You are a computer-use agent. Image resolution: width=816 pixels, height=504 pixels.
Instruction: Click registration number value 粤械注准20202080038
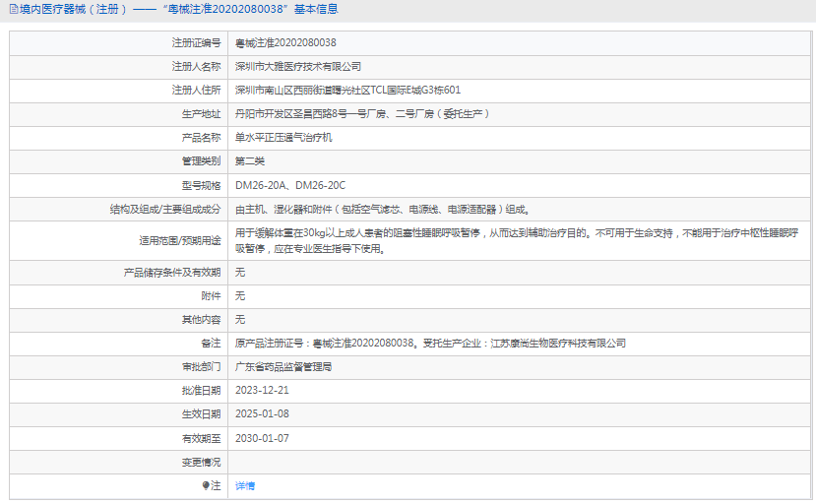(285, 42)
